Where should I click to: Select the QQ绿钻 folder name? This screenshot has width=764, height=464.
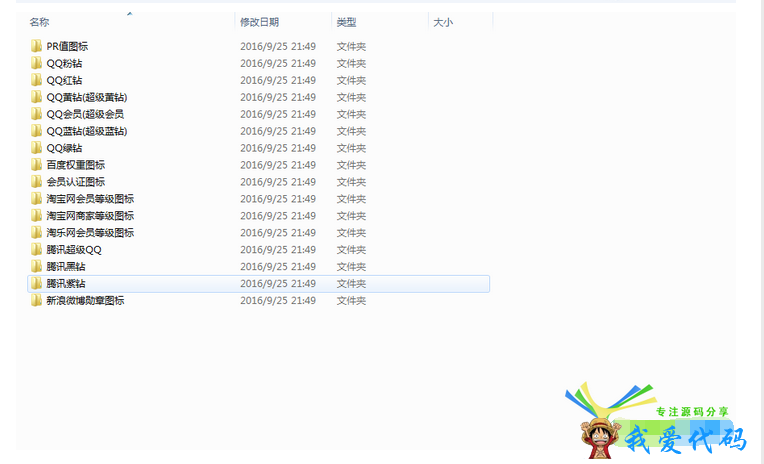64,148
